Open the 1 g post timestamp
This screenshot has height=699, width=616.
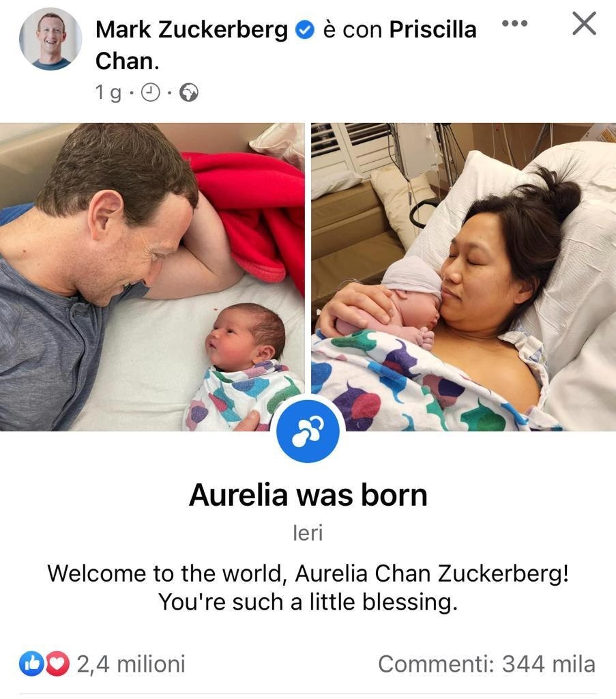108,93
